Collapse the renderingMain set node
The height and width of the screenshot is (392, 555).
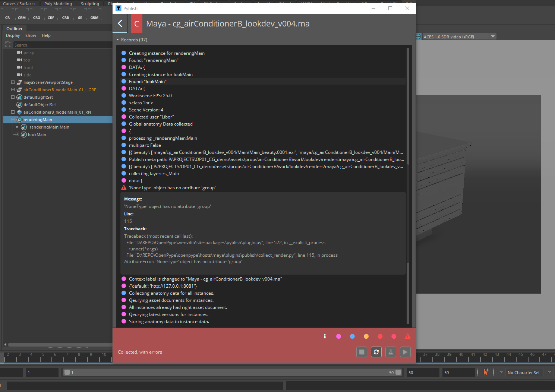[x=13, y=120]
